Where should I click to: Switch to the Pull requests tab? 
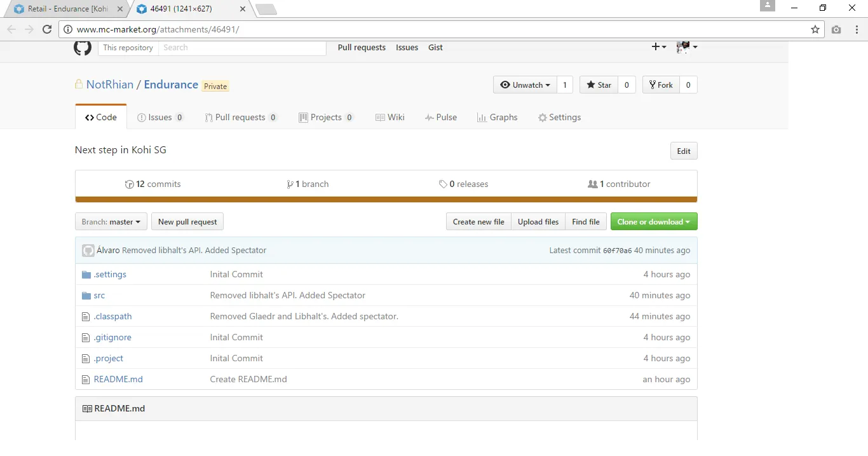point(241,117)
